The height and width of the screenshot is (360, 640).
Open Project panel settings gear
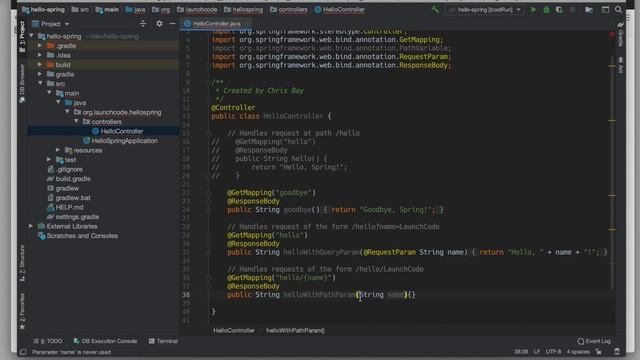tap(159, 24)
